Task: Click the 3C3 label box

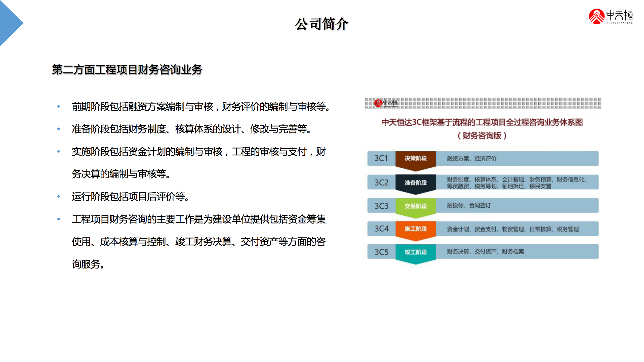Action: click(381, 206)
